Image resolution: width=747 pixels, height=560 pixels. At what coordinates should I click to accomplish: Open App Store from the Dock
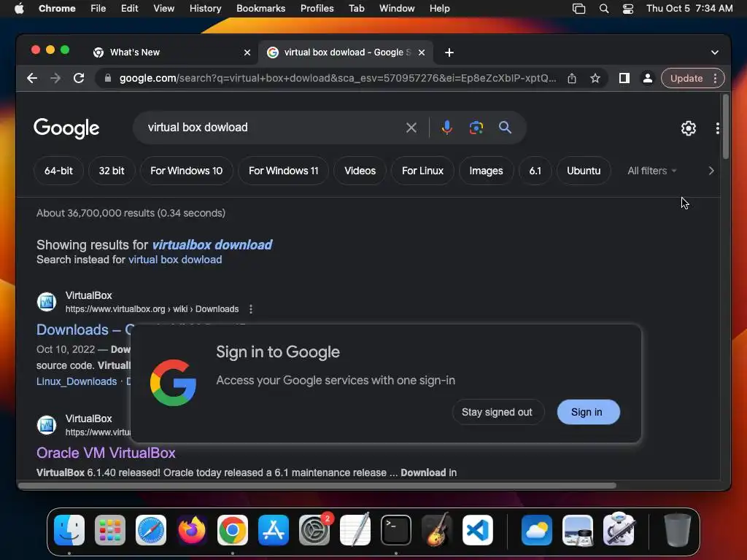(274, 530)
